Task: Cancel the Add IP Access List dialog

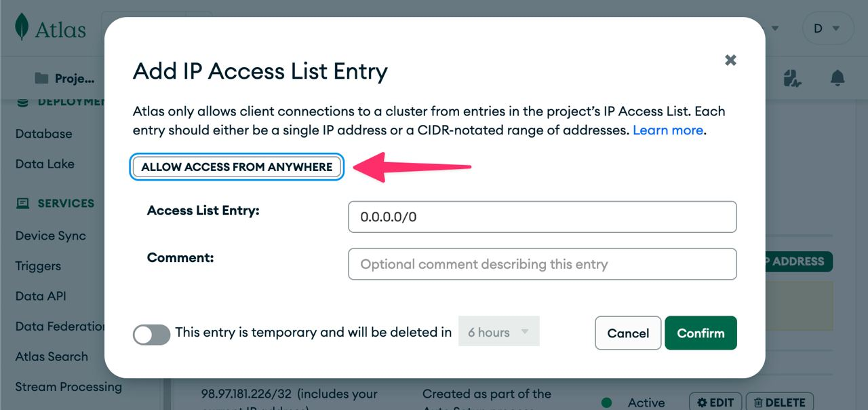Action: [628, 333]
